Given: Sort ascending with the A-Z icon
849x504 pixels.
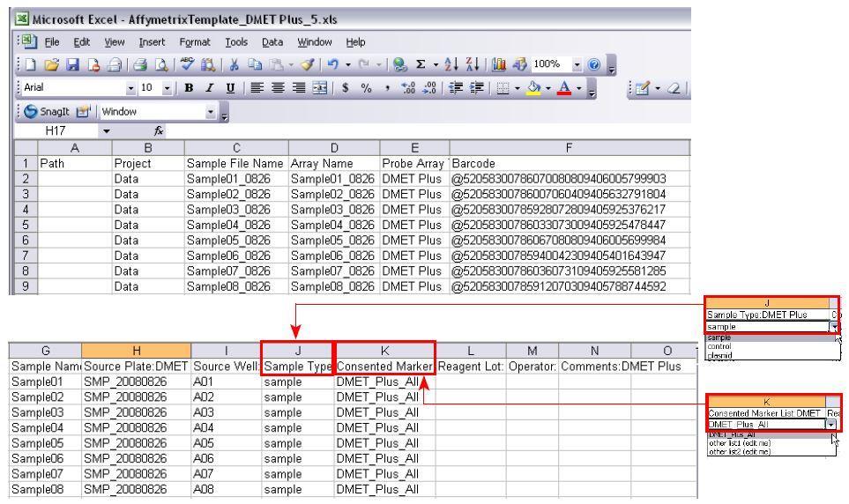Looking at the screenshot, I should 451,64.
